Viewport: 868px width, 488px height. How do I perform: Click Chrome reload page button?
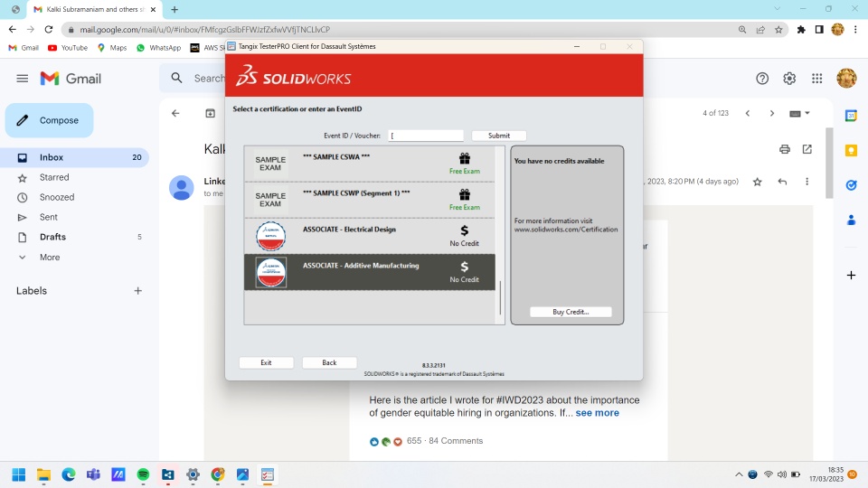49,29
